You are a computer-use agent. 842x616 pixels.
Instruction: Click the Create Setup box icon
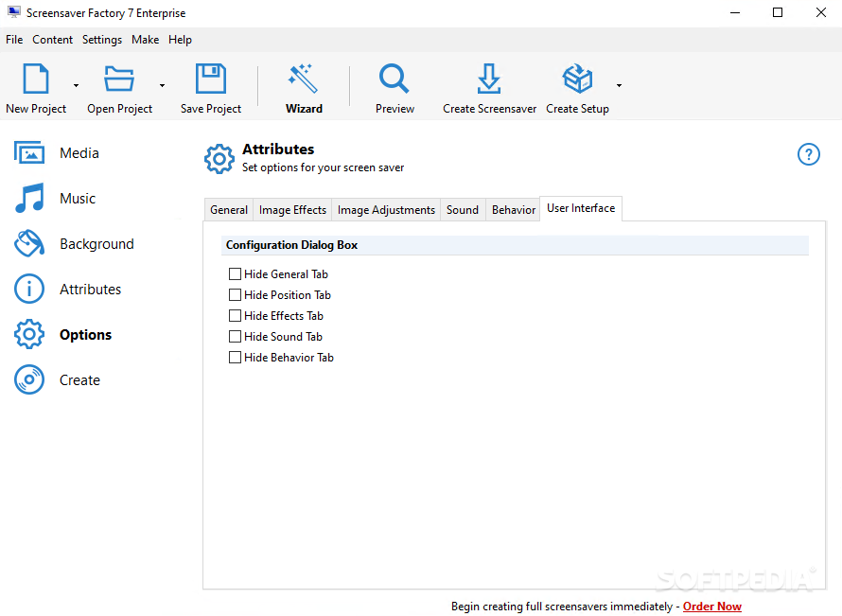click(577, 79)
